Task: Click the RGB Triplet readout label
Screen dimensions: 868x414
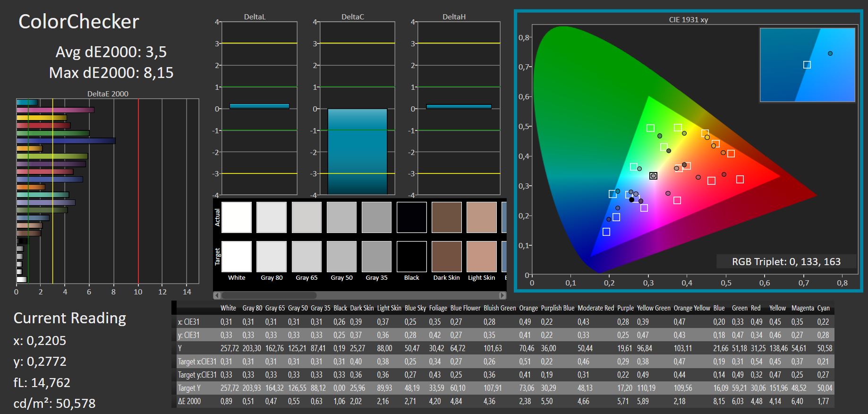Action: click(x=786, y=262)
